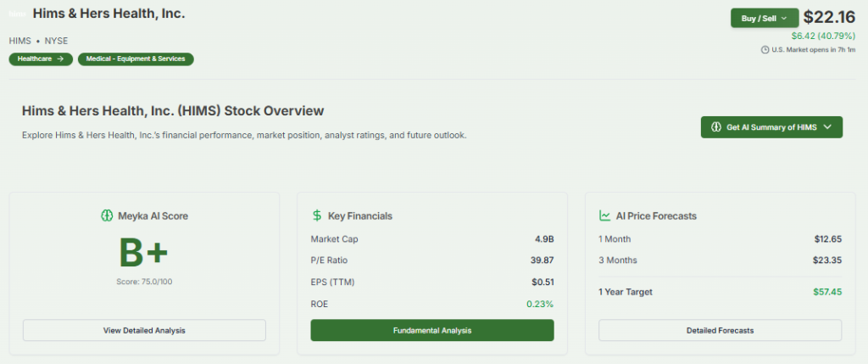Viewport: 868px width, 364px height.
Task: Open the Buy / Sell dropdown
Action: (x=765, y=19)
